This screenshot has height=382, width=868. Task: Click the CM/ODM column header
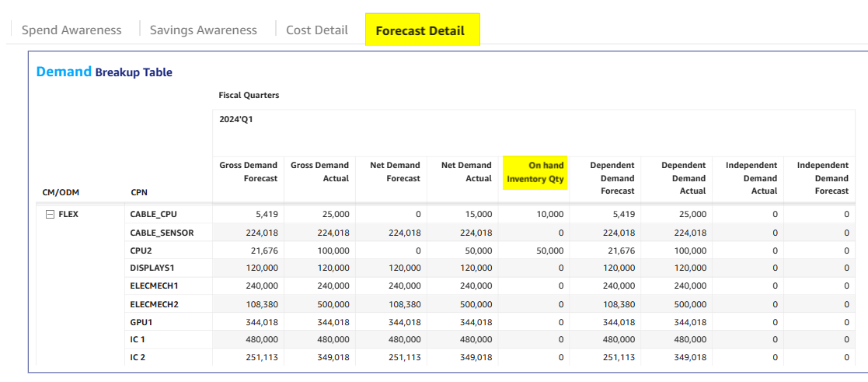point(62,192)
